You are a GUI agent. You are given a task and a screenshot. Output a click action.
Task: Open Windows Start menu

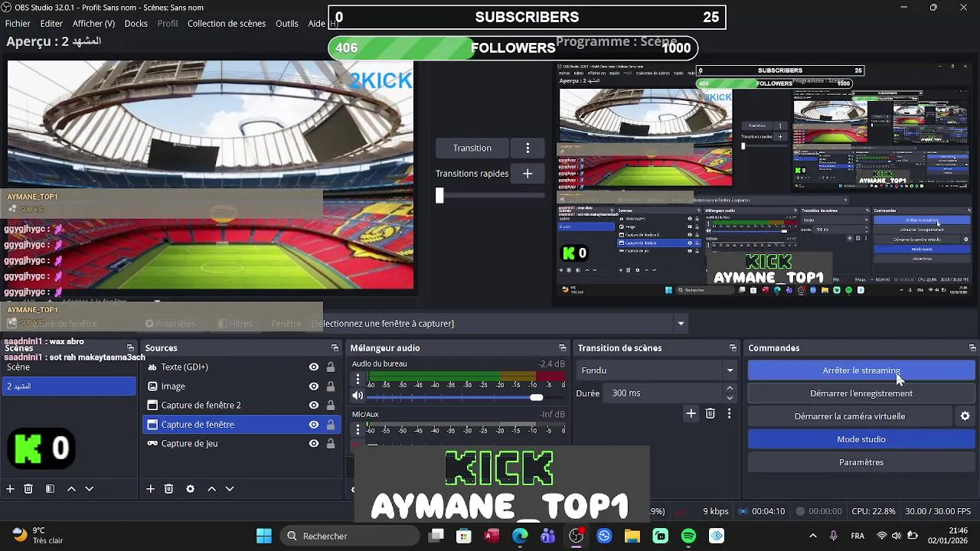click(x=264, y=536)
